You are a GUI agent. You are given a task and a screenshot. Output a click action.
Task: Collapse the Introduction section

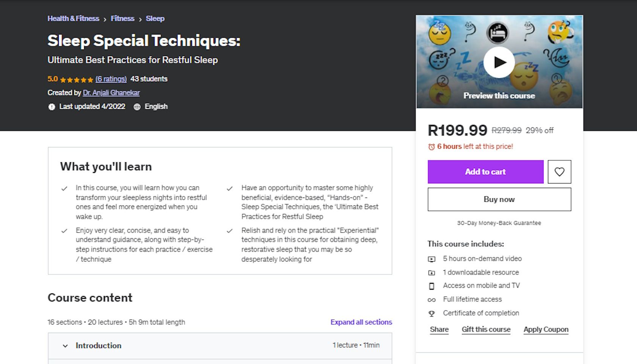pos(65,345)
